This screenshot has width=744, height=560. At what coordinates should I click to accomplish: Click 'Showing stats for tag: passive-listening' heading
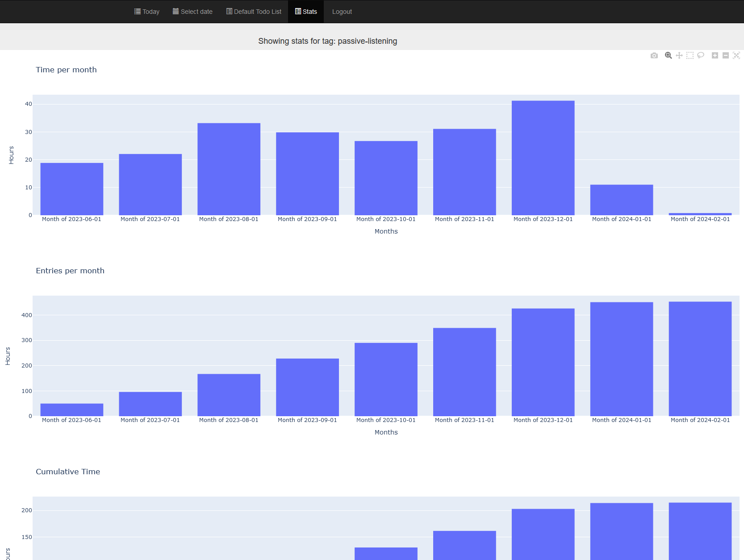click(327, 41)
